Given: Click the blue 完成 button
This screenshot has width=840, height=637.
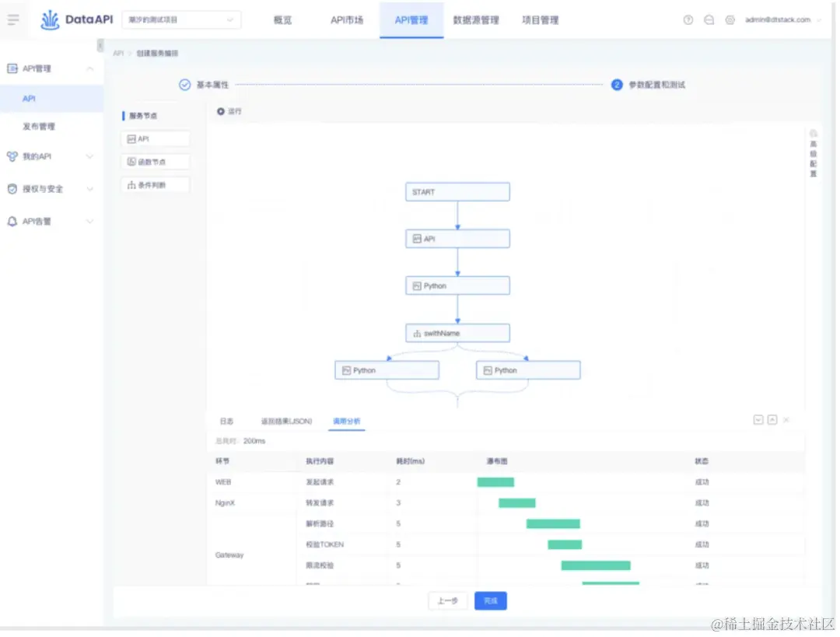Looking at the screenshot, I should (491, 601).
